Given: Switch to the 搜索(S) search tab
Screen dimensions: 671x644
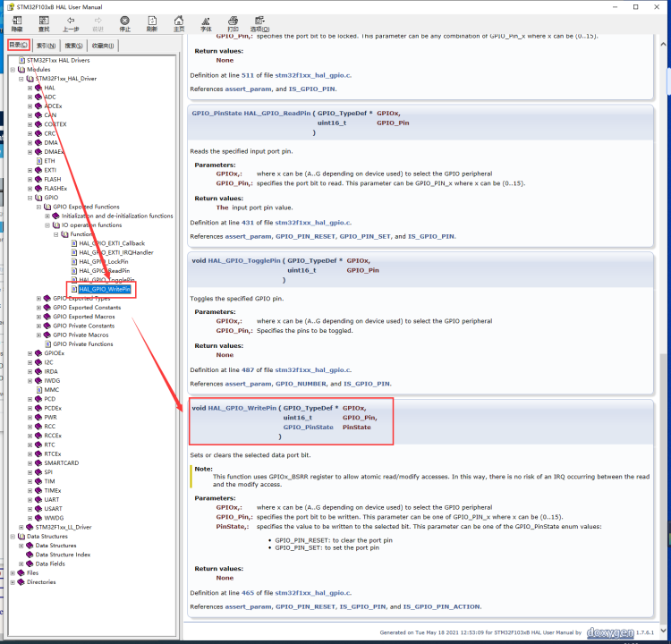Looking at the screenshot, I should [x=73, y=46].
